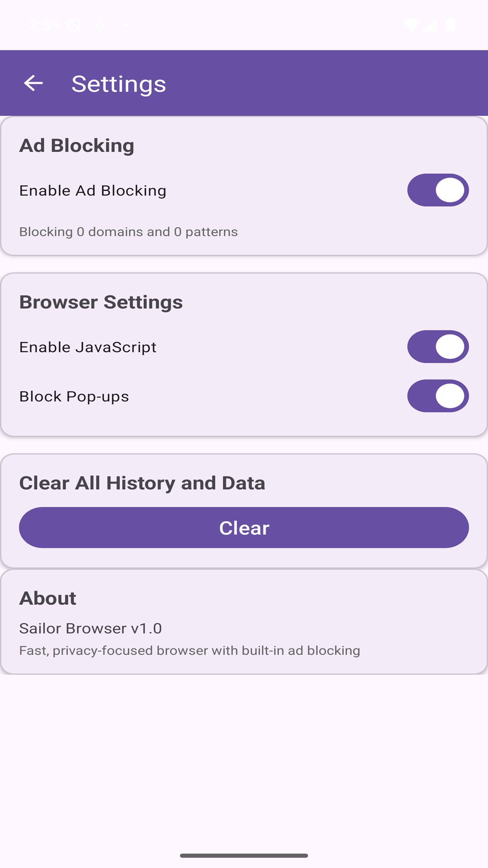488x868 pixels.
Task: Disable the Enable JavaScript switch
Action: (438, 347)
